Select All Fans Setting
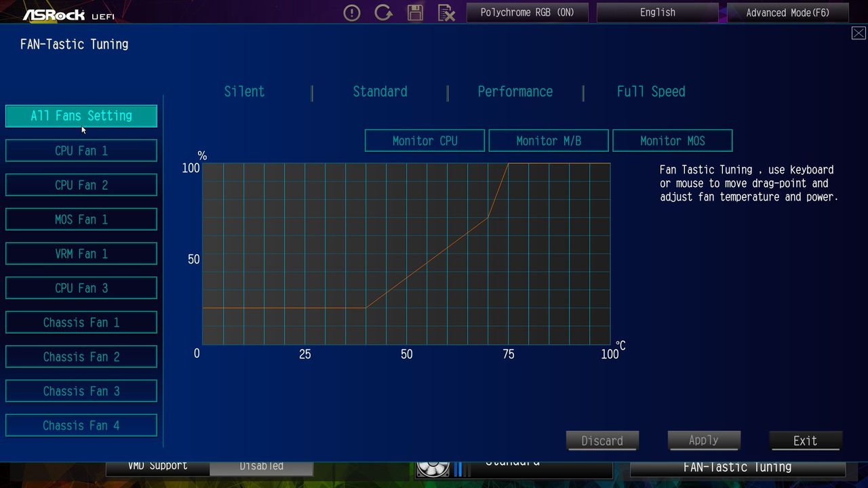The width and height of the screenshot is (868, 488). 81,116
